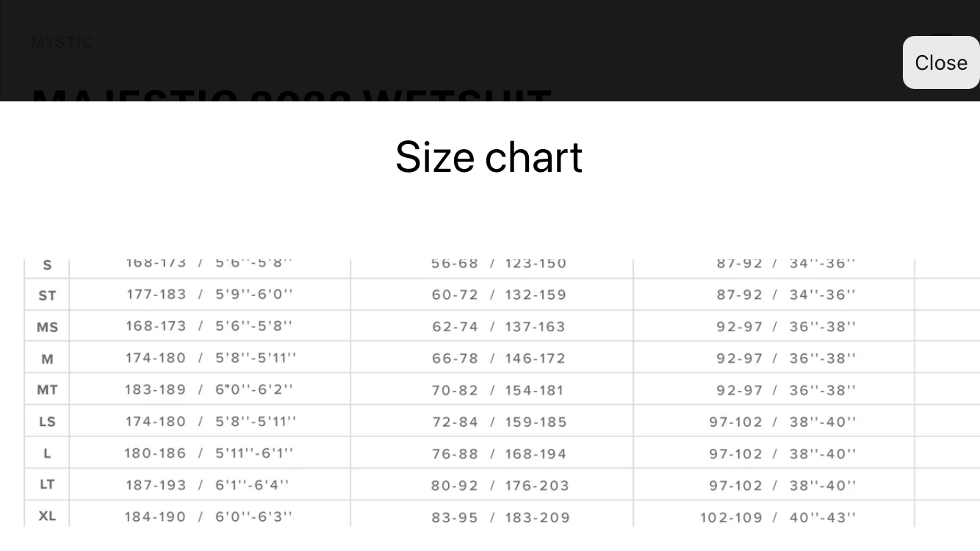
Task: Close the size chart popup
Action: pyautogui.click(x=941, y=62)
